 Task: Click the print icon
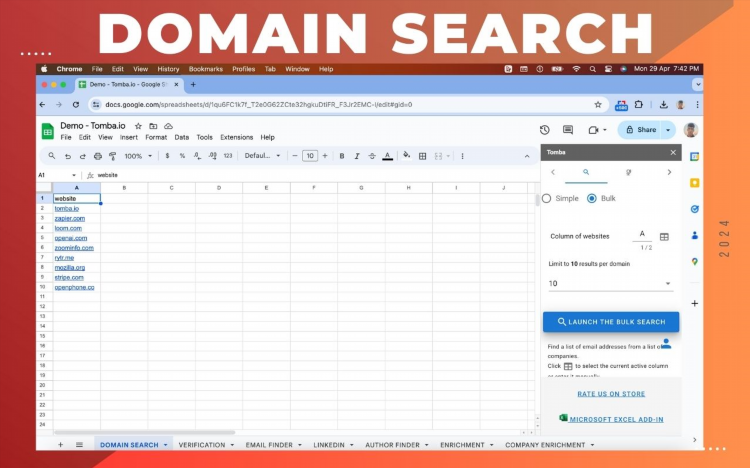pos(98,156)
